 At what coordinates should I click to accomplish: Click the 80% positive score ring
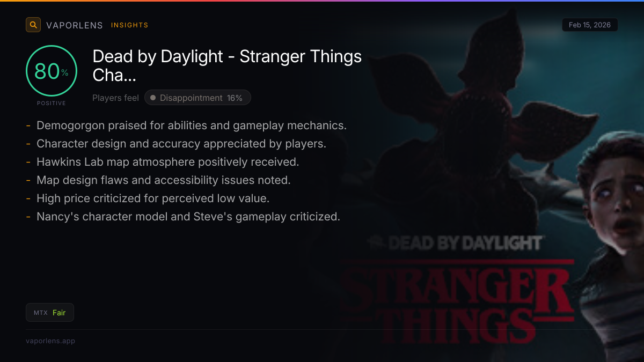click(x=52, y=71)
